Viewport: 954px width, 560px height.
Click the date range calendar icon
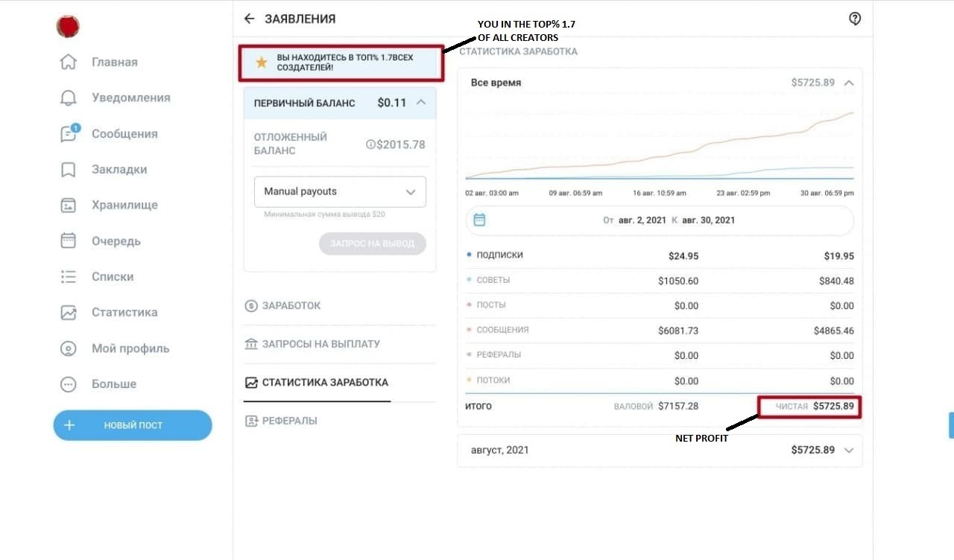480,220
